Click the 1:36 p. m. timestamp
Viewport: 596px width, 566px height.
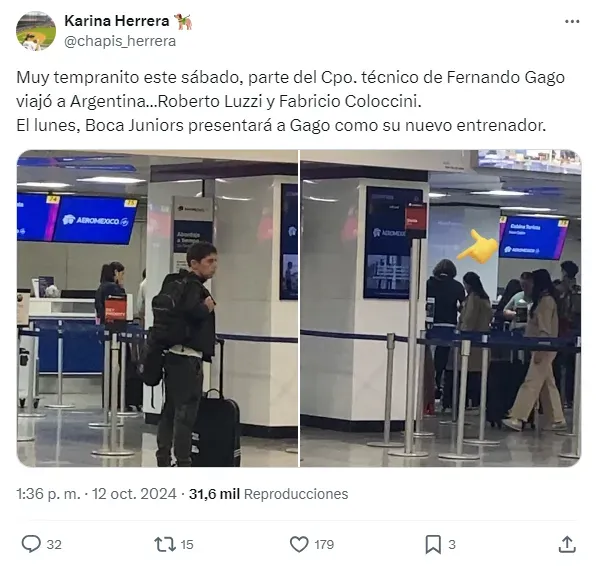click(x=48, y=494)
